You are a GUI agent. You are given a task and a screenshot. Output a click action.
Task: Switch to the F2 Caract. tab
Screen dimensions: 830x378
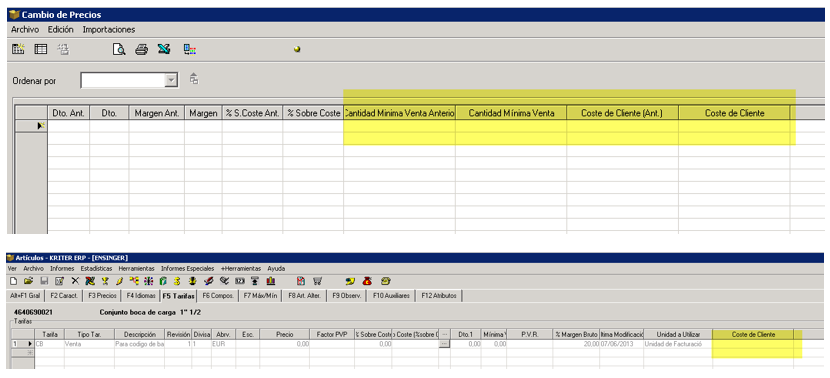[64, 296]
